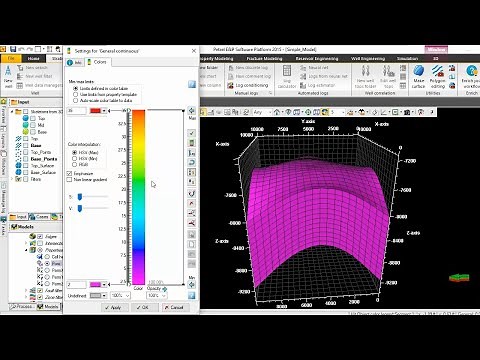
Task: Select HSV (Min) interpolation radio
Action: tap(75, 159)
